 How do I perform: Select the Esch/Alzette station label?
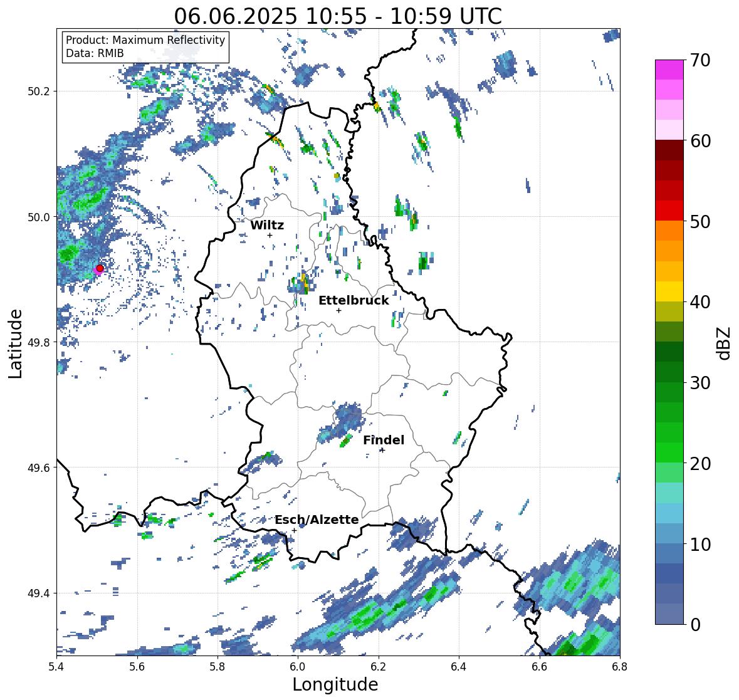(x=317, y=520)
